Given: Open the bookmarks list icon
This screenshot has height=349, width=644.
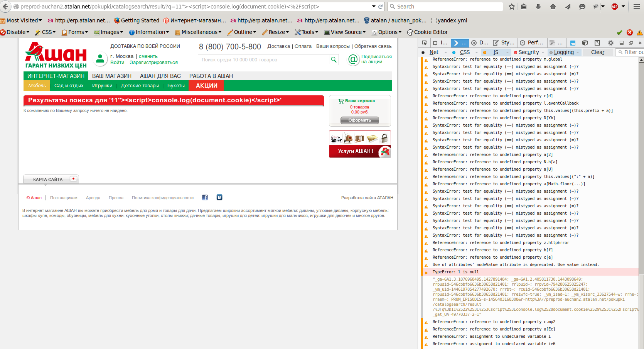Looking at the screenshot, I should [x=524, y=7].
